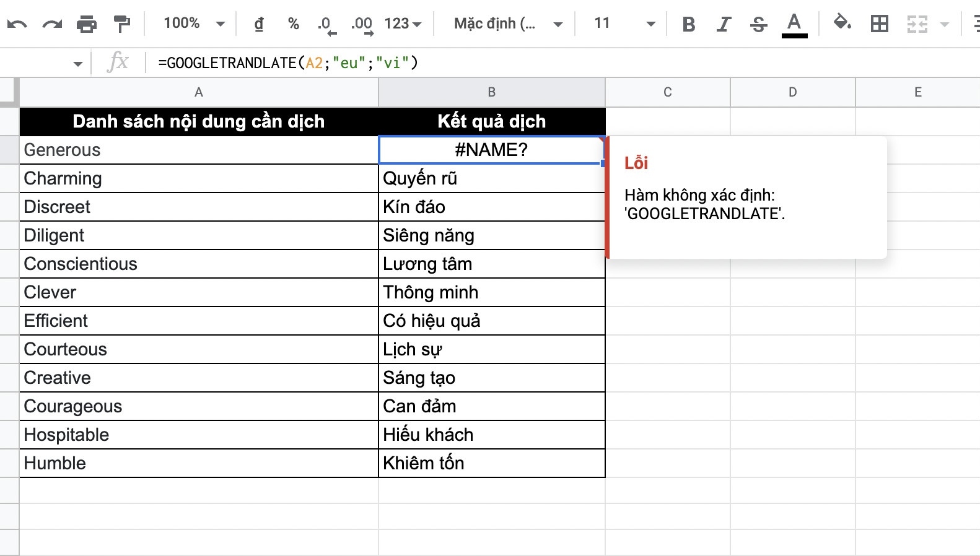This screenshot has width=980, height=556.
Task: Open the font size 11 dropdown
Action: click(624, 24)
